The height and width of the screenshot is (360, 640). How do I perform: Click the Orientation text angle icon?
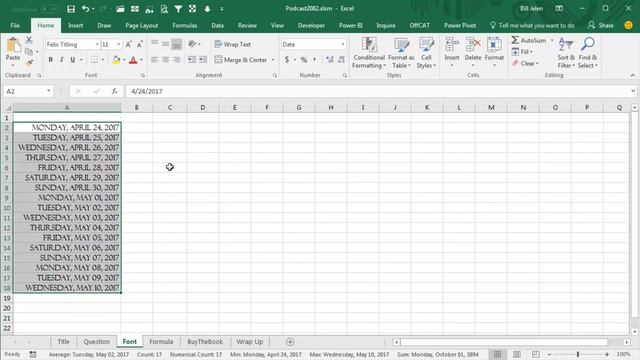pos(192,44)
